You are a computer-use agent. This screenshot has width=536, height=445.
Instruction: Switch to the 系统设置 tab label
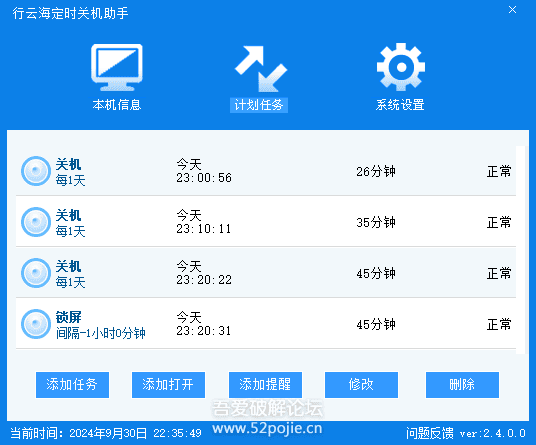point(400,105)
